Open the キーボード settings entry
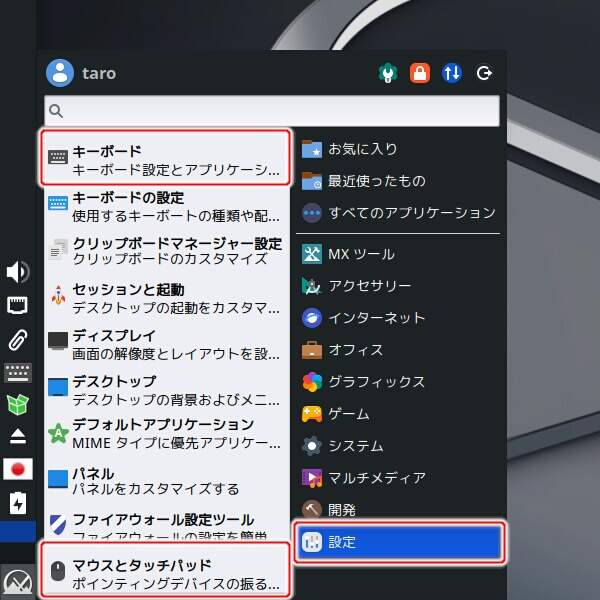The height and width of the screenshot is (600, 600). [166, 158]
